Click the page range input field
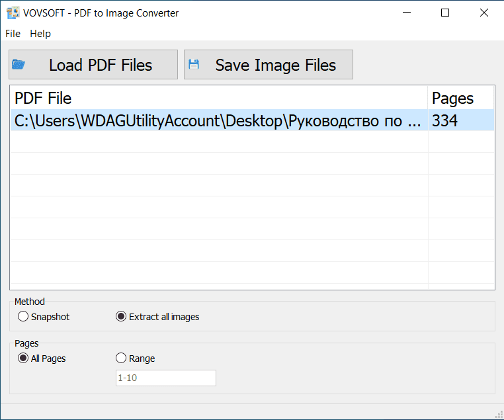 point(165,378)
